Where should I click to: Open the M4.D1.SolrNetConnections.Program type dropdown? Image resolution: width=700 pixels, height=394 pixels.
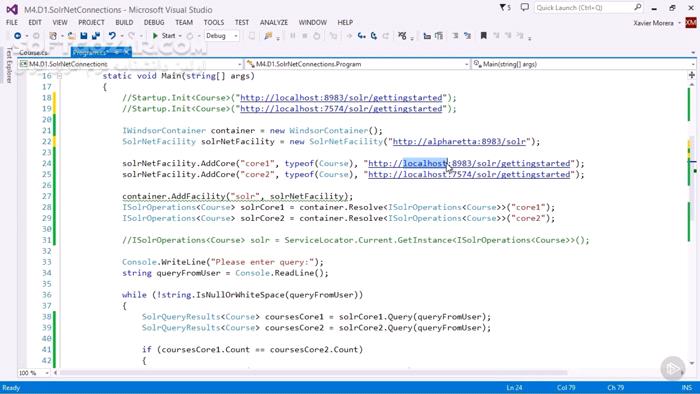pos(357,64)
